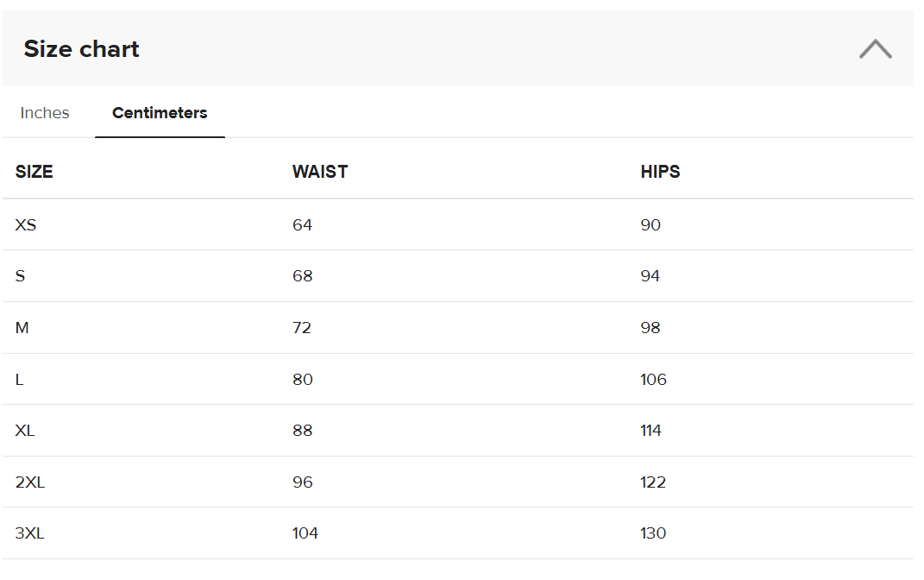Select the M size row label

tap(22, 328)
